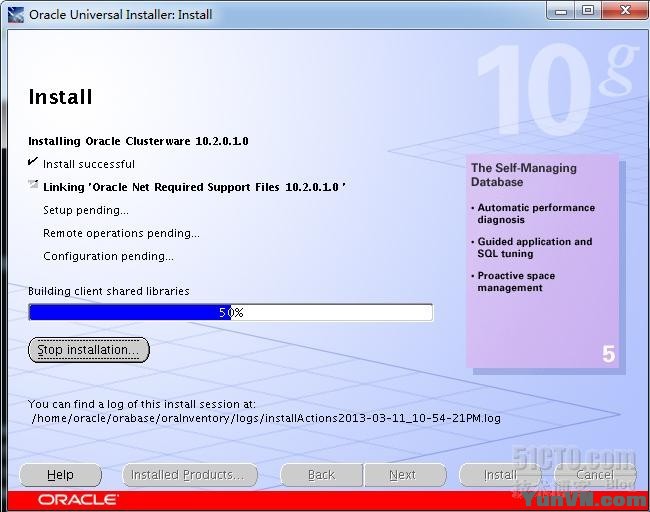
Task: Click the 50% installation progress bar
Action: [x=231, y=312]
